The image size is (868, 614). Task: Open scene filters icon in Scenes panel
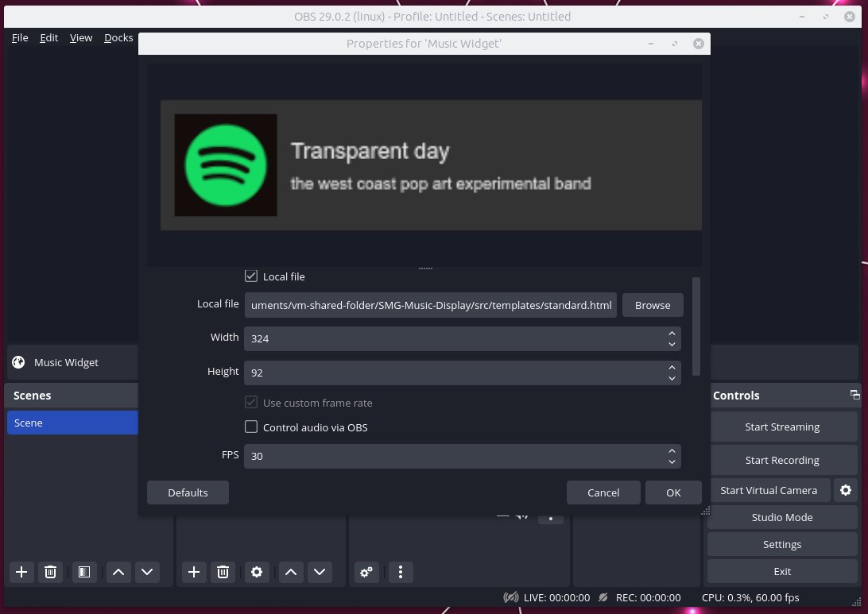84,572
